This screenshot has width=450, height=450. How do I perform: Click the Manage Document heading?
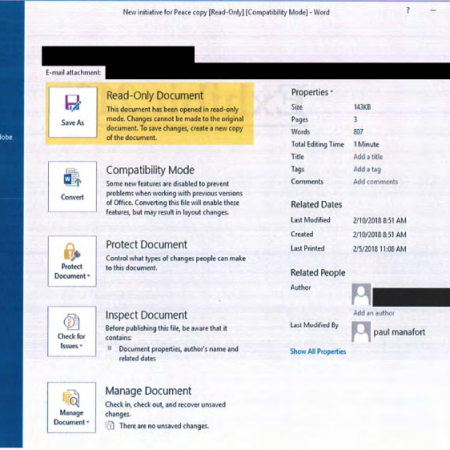[x=148, y=391]
